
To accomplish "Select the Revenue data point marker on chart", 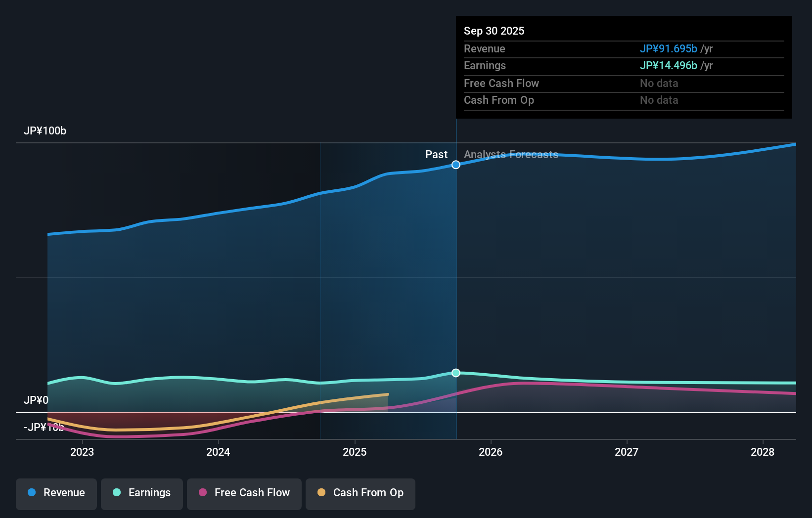I will (455, 165).
